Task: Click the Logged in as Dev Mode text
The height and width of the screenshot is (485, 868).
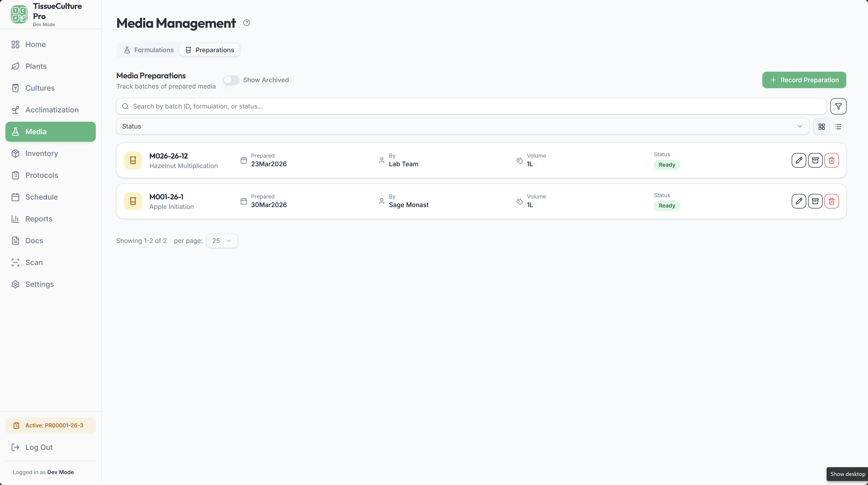Action: [x=43, y=472]
